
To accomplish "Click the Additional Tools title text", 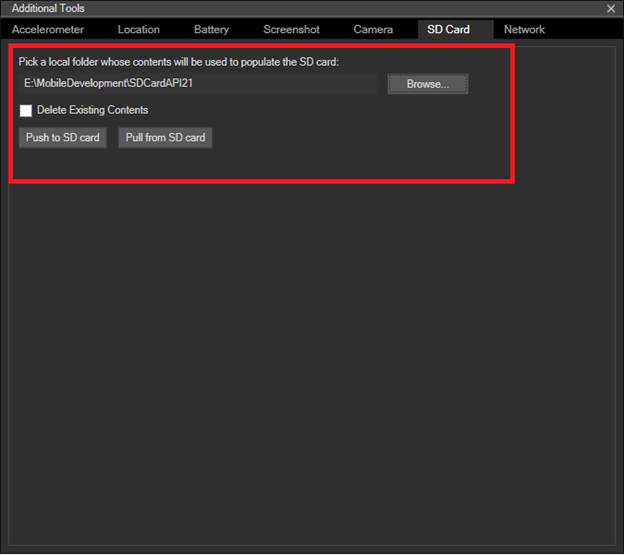I will point(48,8).
